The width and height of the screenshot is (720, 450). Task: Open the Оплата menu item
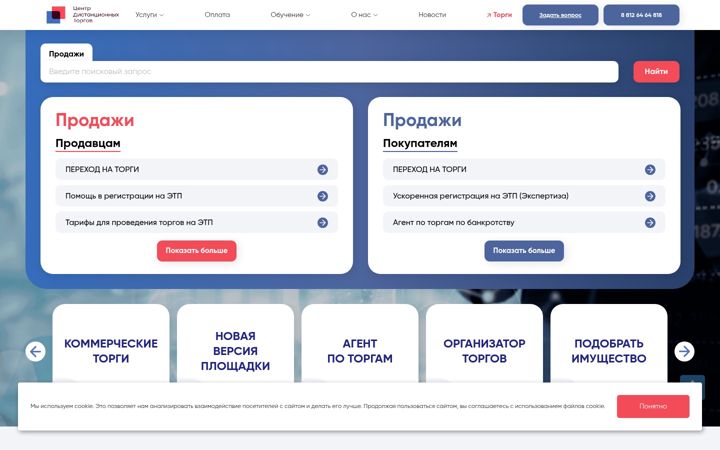click(217, 15)
